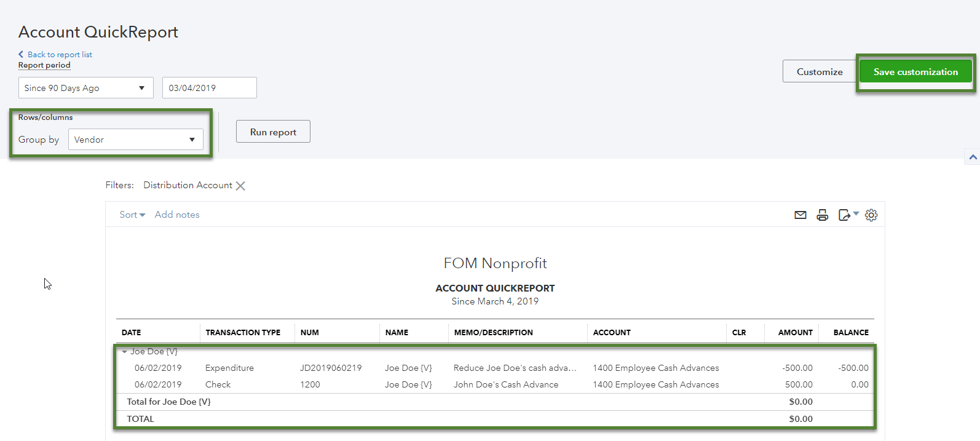Screen dimensions: 980x441
Task: Click balance 0.00 in Check row
Action: [859, 384]
